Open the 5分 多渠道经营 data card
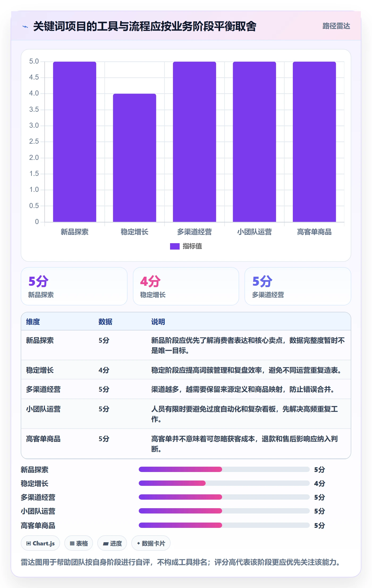 pos(298,286)
